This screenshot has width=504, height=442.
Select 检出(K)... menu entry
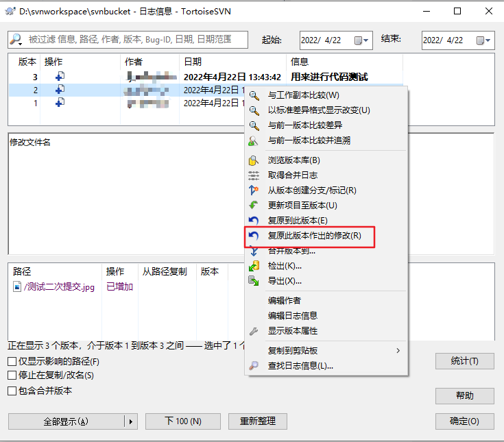tap(326, 266)
